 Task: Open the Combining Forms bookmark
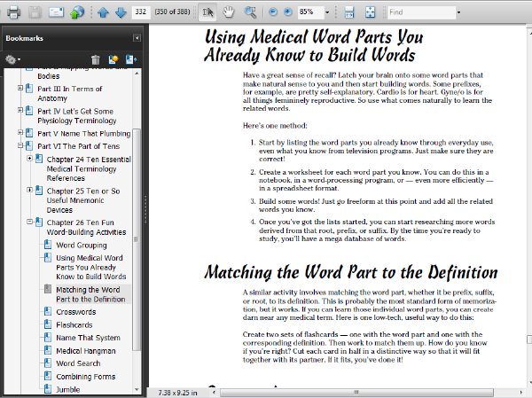[85, 377]
